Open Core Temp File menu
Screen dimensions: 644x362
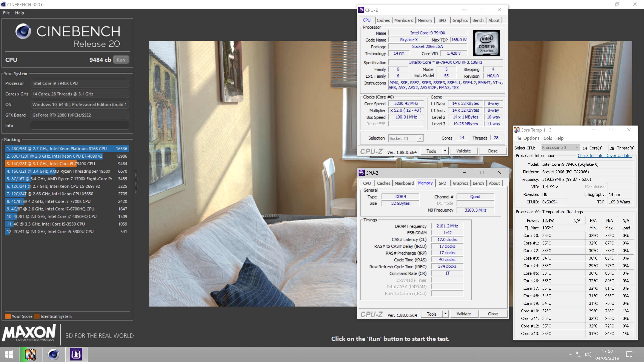(518, 138)
